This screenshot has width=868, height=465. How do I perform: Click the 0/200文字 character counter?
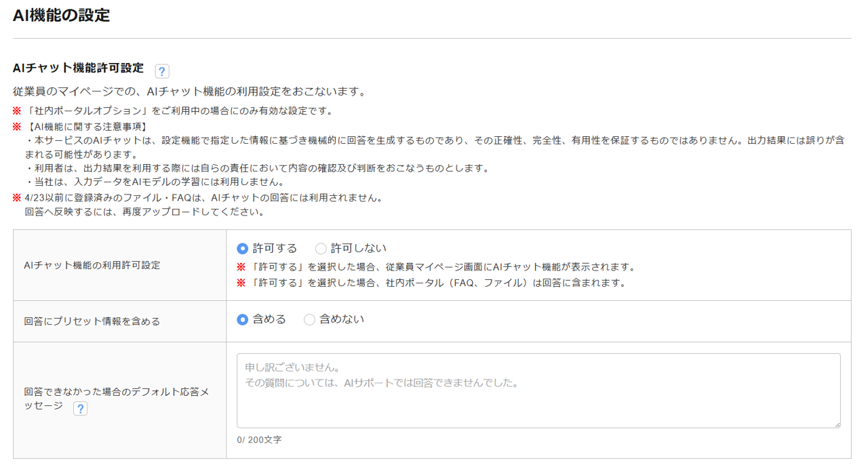pyautogui.click(x=259, y=440)
